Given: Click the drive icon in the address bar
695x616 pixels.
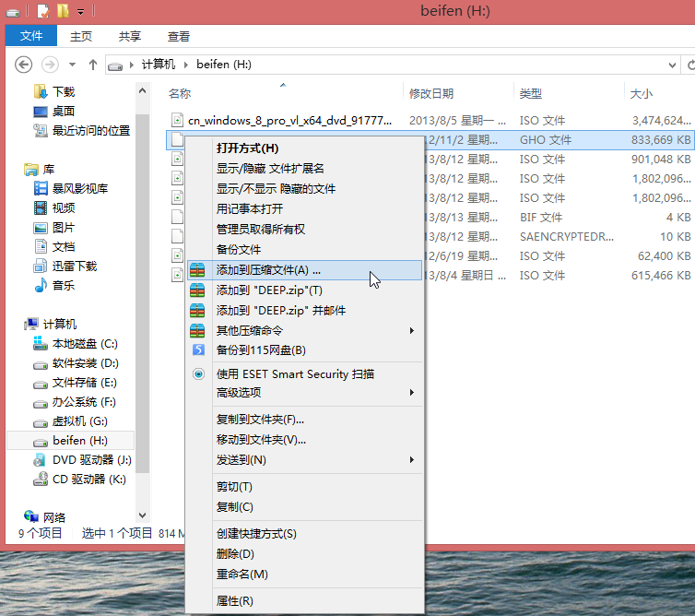Looking at the screenshot, I should click(115, 66).
